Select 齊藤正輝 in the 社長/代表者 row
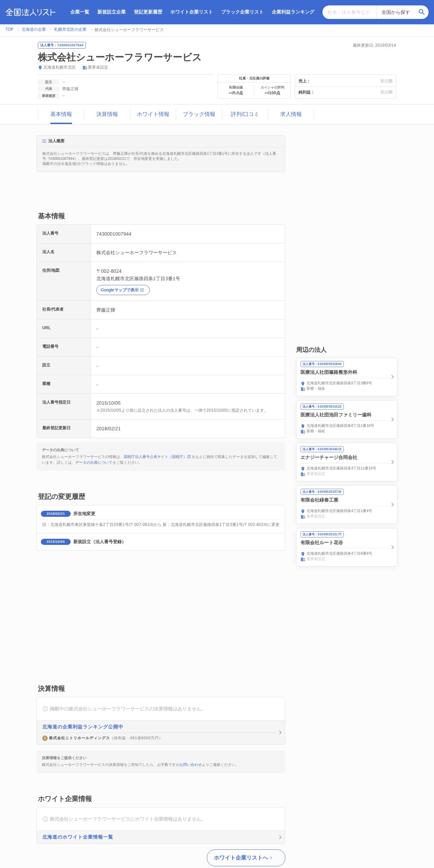 106,310
